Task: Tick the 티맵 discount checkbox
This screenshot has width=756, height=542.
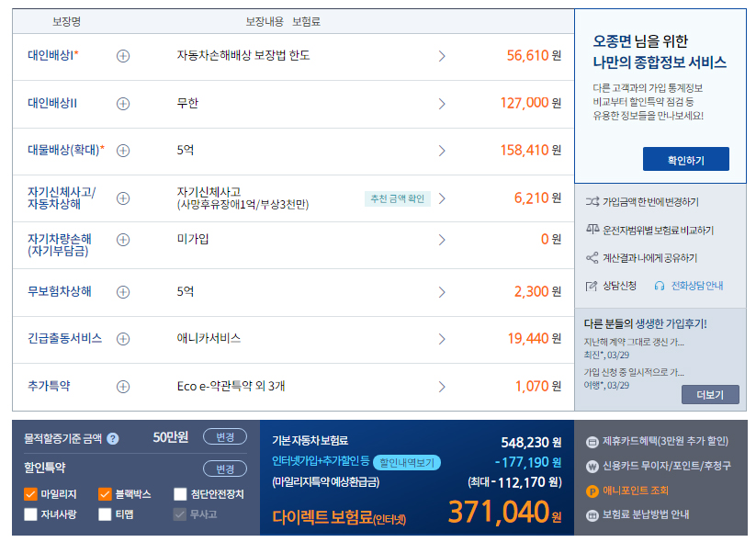Action: click(x=105, y=514)
